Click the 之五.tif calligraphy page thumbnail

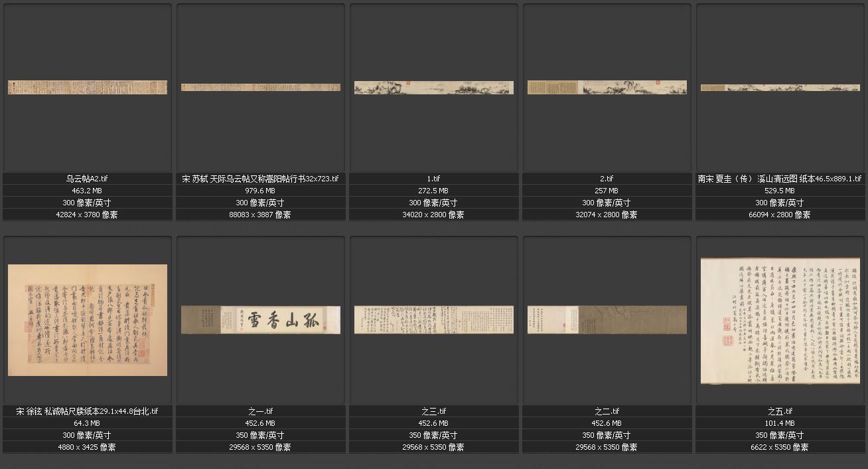[780, 321]
